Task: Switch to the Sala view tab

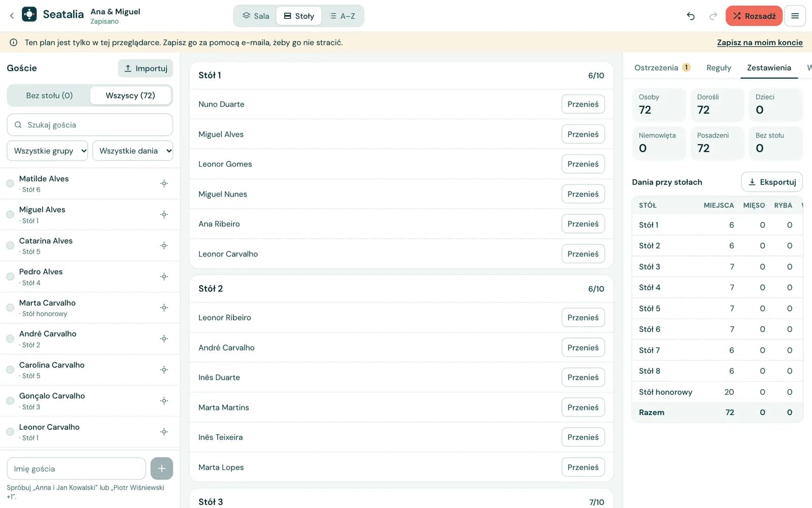Action: [x=255, y=16]
